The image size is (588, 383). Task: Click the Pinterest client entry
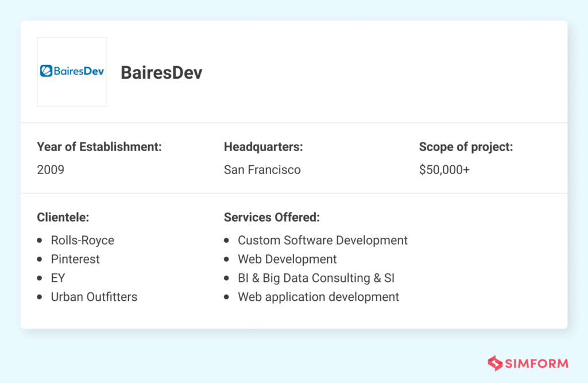(x=75, y=259)
